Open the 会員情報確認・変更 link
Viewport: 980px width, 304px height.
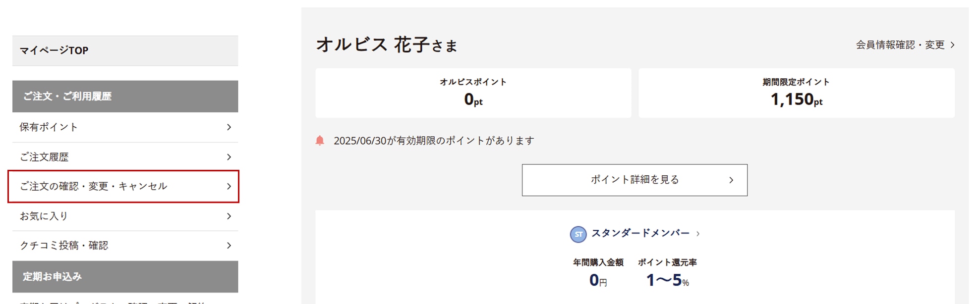[x=900, y=45]
